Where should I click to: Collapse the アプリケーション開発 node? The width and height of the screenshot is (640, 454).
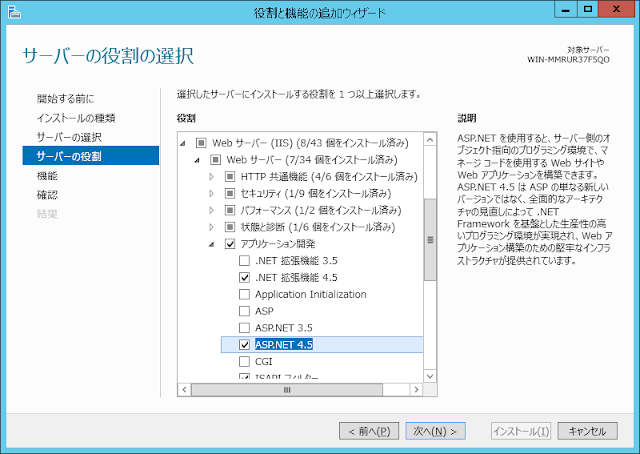tap(211, 244)
